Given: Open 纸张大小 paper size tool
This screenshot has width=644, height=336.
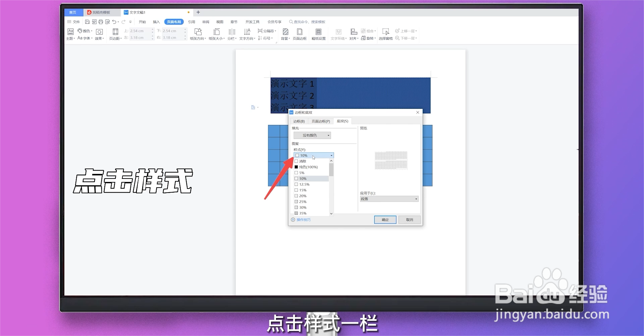Looking at the screenshot, I should (217, 34).
